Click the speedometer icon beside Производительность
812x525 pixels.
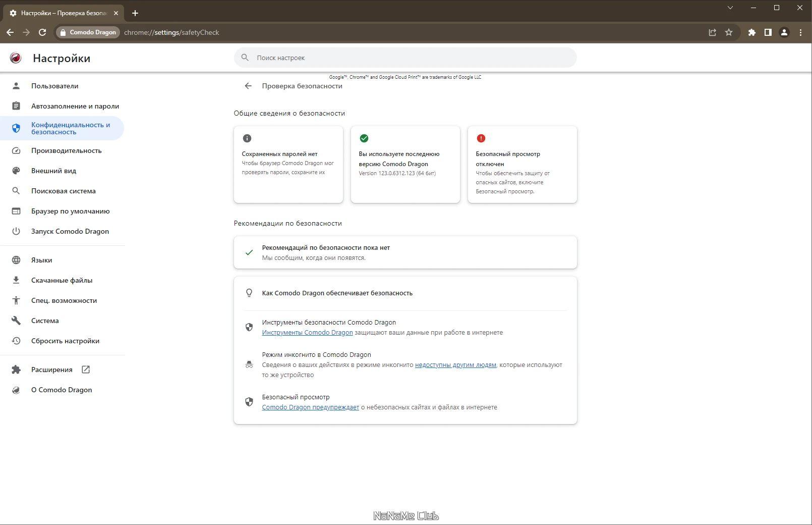(x=16, y=150)
